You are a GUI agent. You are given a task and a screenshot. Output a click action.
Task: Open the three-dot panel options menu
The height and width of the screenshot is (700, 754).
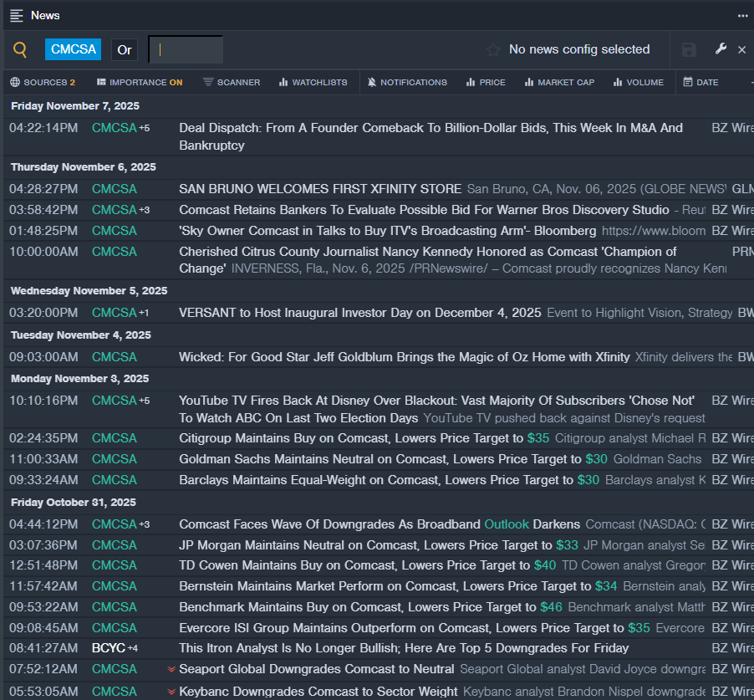(x=742, y=15)
